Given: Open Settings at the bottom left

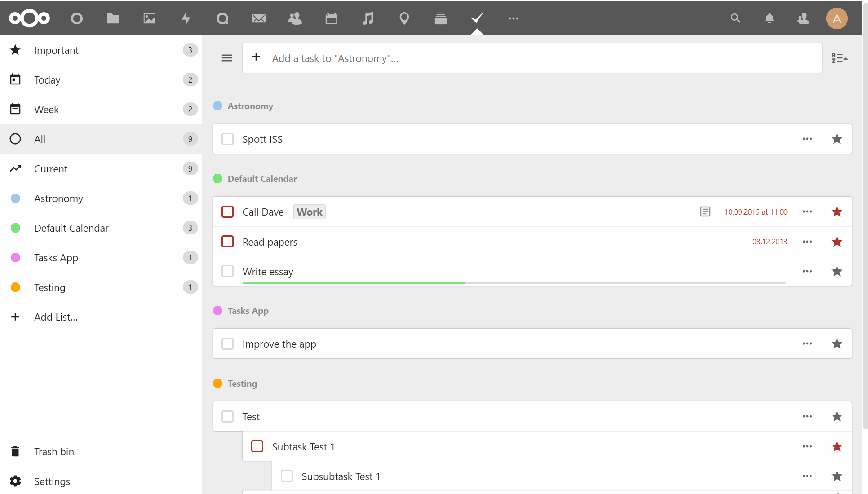Looking at the screenshot, I should pyautogui.click(x=52, y=481).
